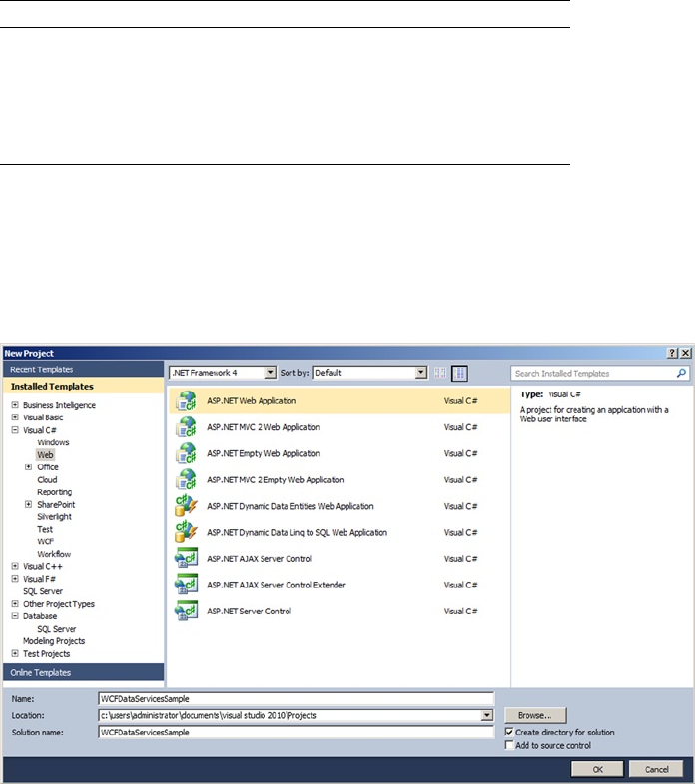Select SQL Server under Database
This screenshot has height=784, width=695.
(x=57, y=629)
